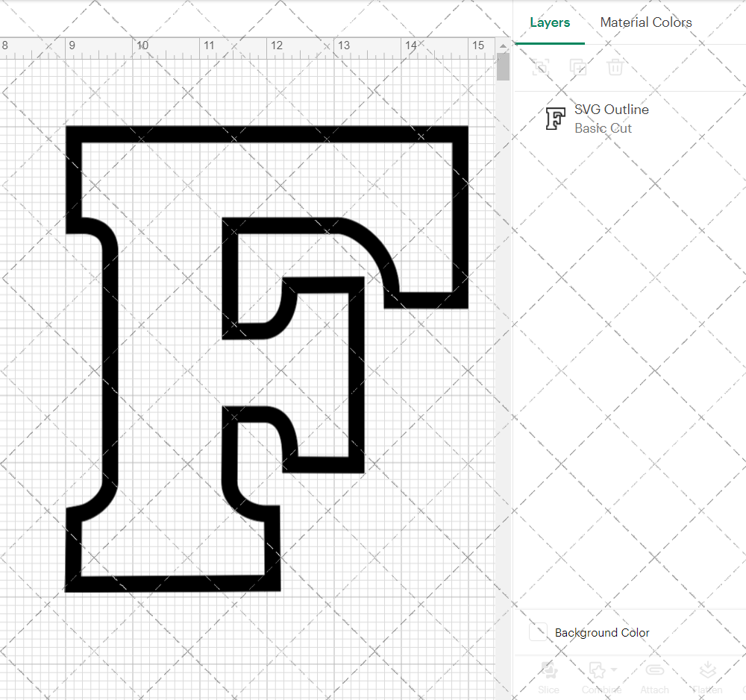Click the Background Color label
Viewport: 746px width, 700px height.
(x=602, y=632)
